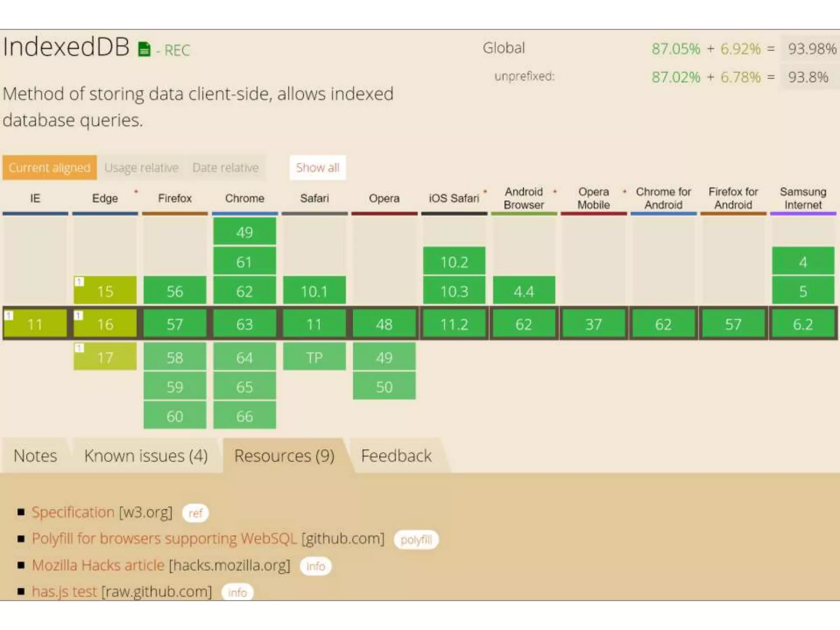
Task: Click note marker 1 on IE 11
Action: [x=9, y=315]
